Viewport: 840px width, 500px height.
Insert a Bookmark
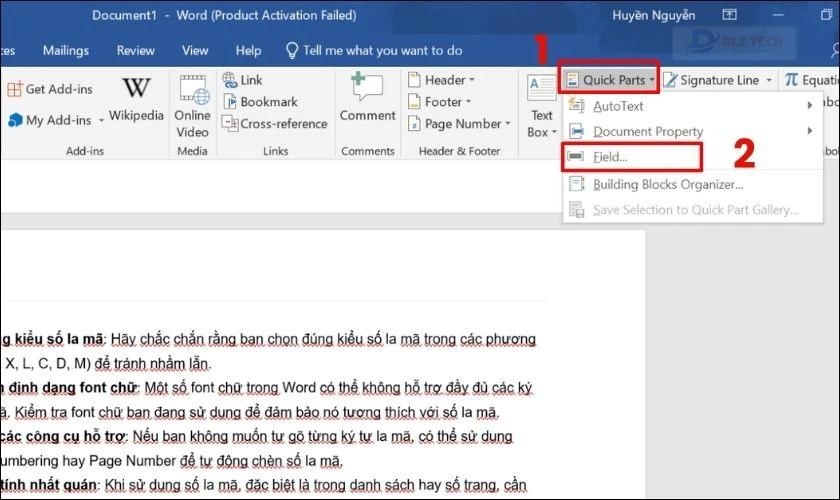point(260,102)
